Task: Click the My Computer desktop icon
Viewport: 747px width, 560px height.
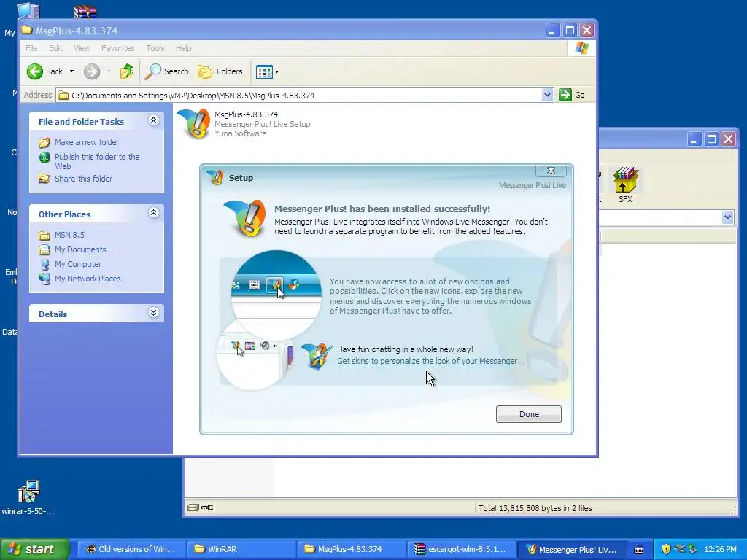Action: coord(28,10)
